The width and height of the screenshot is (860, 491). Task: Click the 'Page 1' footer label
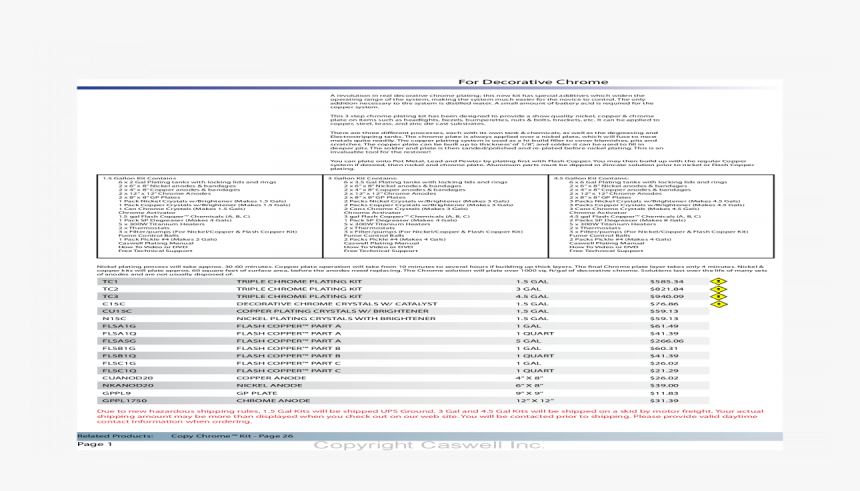[x=94, y=444]
